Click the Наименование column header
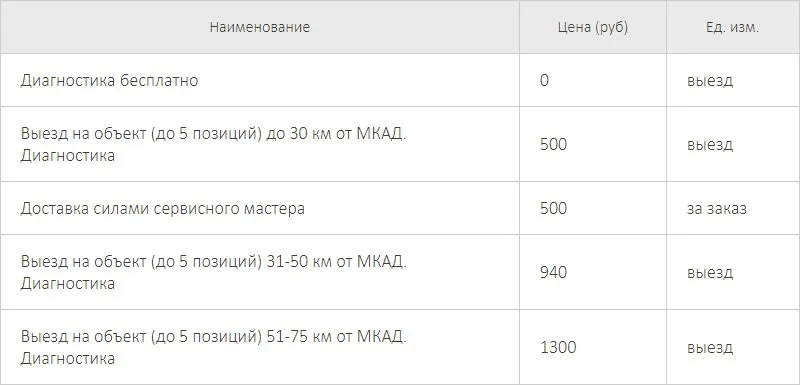 coord(260,27)
